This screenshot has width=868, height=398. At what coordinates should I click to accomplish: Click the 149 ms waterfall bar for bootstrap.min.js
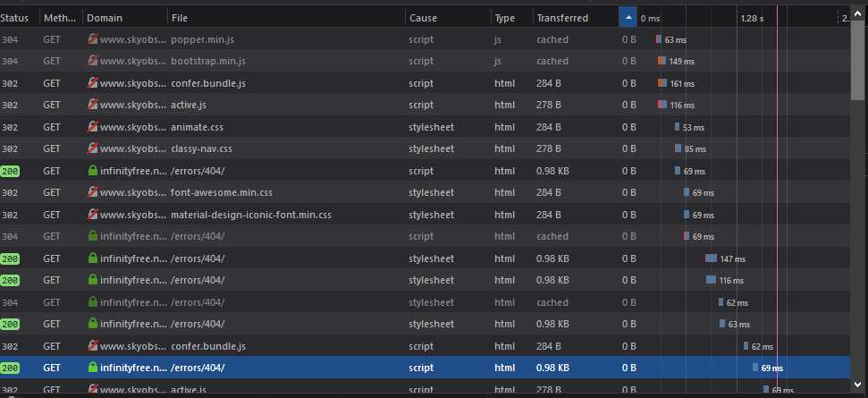tap(662, 61)
